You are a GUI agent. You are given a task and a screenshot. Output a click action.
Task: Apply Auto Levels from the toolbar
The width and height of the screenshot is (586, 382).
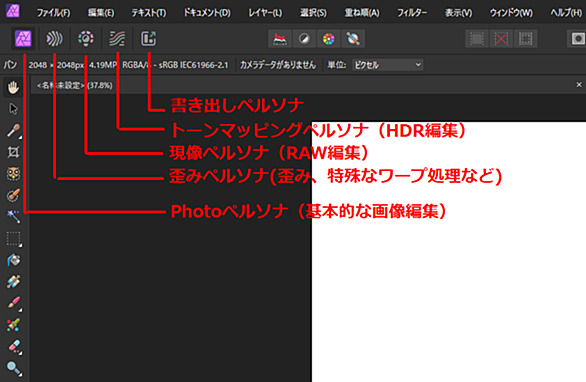click(280, 39)
